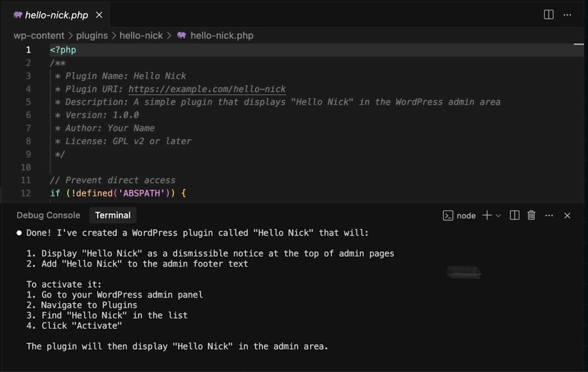
Task: Expand the new terminal profile dropdown chevron
Action: coord(498,216)
